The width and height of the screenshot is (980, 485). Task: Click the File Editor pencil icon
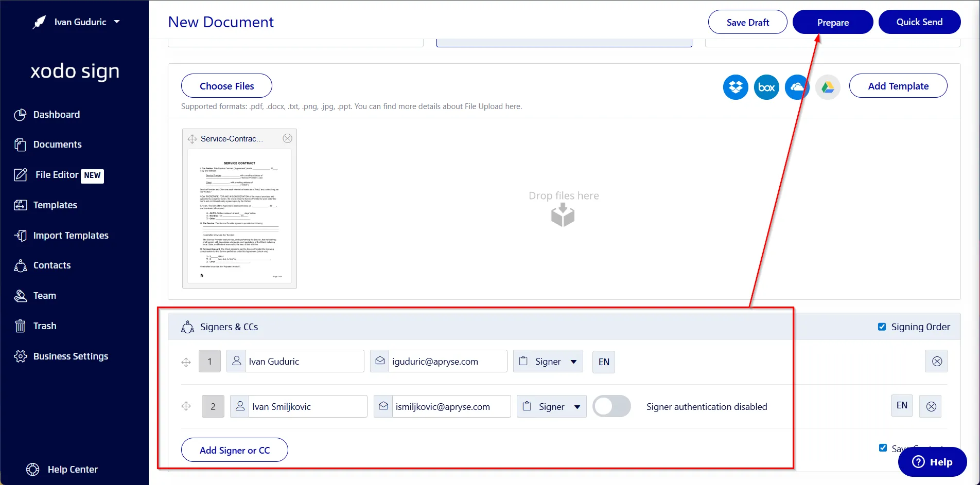coord(20,175)
